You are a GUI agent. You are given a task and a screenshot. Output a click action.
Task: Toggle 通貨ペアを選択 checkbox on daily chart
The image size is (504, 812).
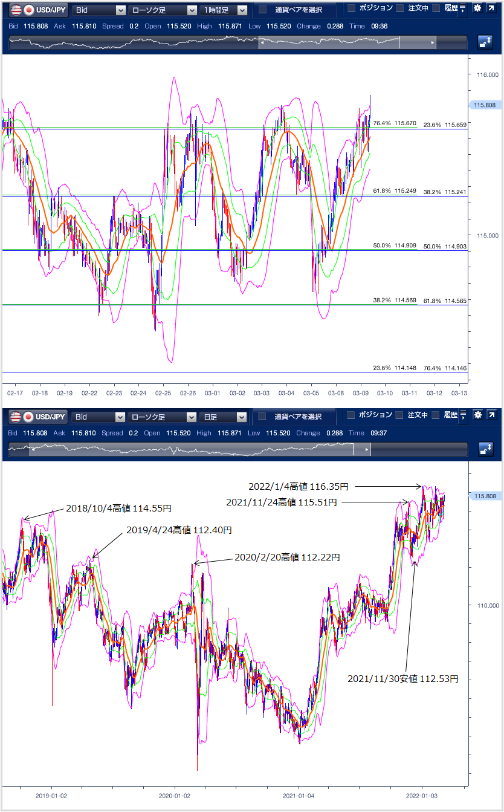click(x=262, y=417)
